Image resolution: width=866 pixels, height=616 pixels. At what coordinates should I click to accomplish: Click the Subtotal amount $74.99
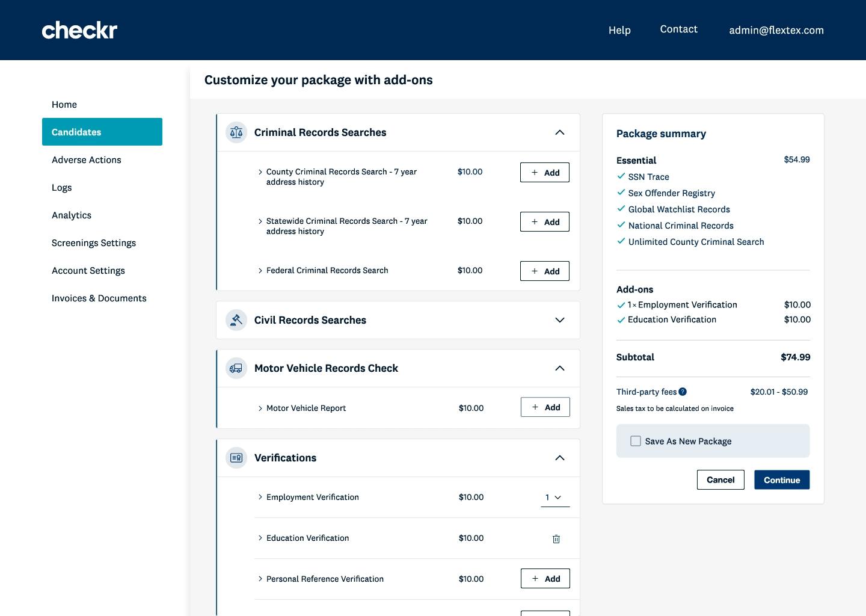(x=796, y=357)
